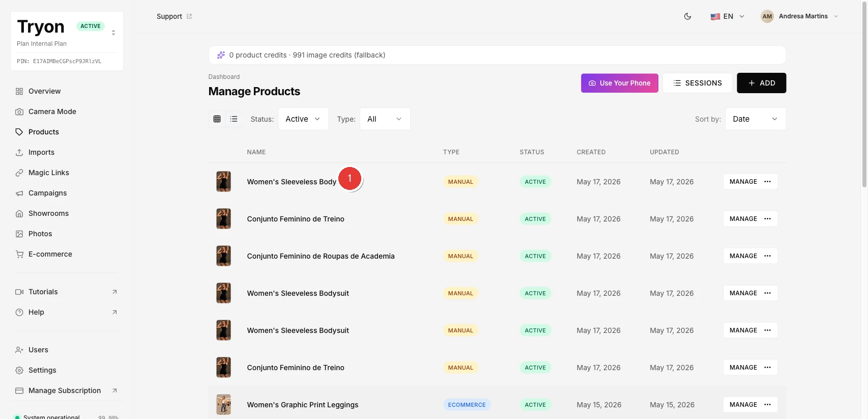This screenshot has height=419, width=868.
Task: Click ADD to create a product
Action: point(762,83)
